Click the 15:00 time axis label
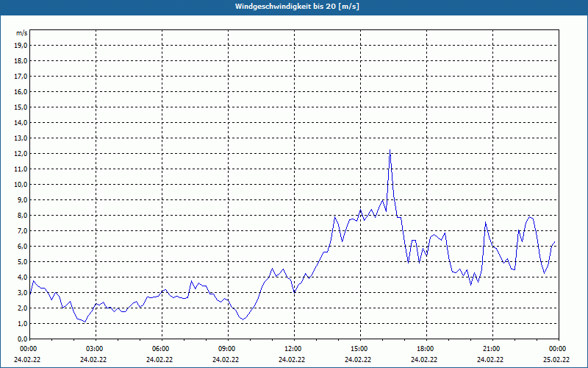The width and height of the screenshot is (588, 368). click(360, 349)
